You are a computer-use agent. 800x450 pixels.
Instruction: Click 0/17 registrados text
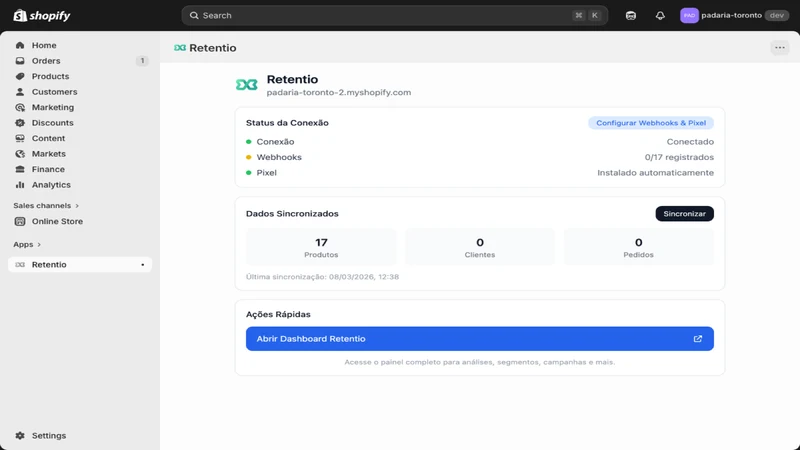click(679, 157)
